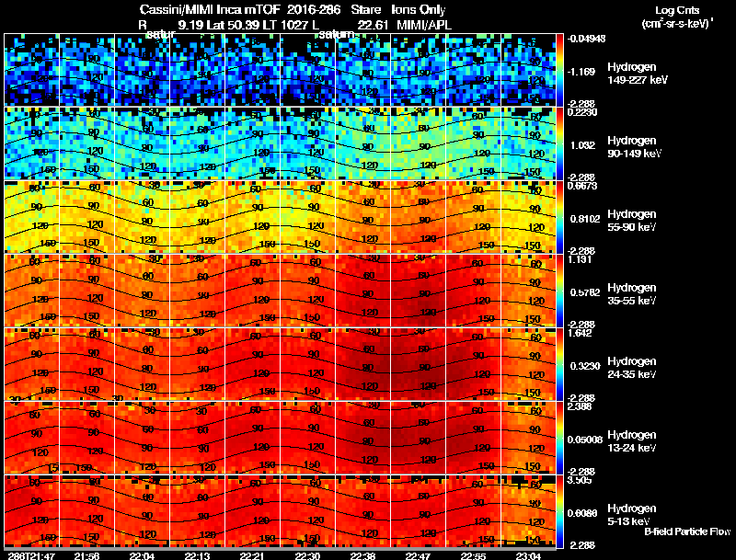Click the "22:21" time axis label
Image resolution: width=736 pixels, height=560 pixels.
click(x=252, y=555)
